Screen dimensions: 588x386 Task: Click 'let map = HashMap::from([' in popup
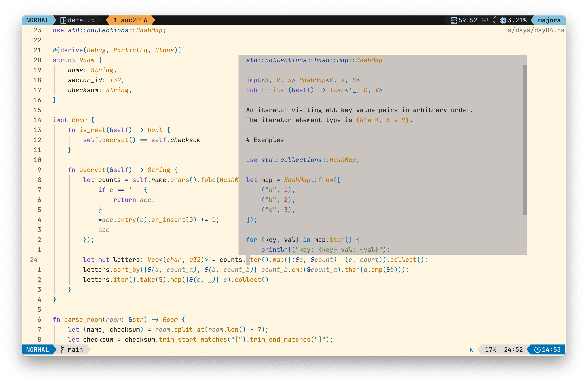click(x=293, y=180)
